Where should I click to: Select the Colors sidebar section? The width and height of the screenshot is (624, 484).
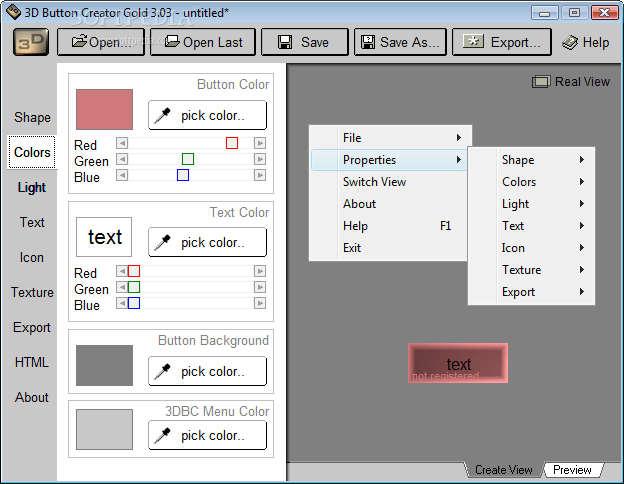(32, 152)
